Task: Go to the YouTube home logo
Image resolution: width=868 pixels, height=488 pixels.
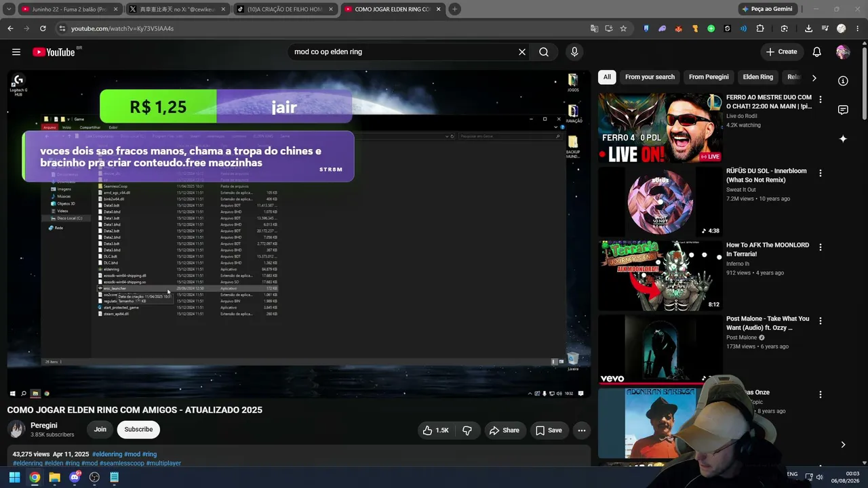Action: coord(54,52)
